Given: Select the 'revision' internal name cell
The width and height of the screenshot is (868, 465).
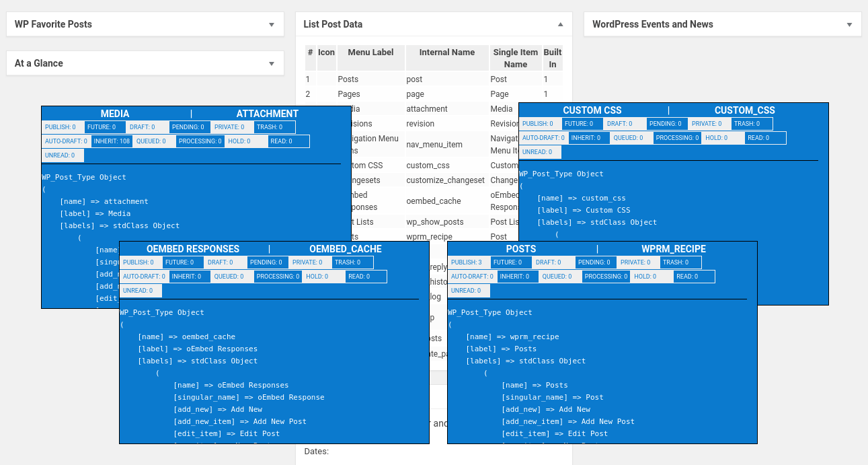Looking at the screenshot, I should tap(447, 124).
